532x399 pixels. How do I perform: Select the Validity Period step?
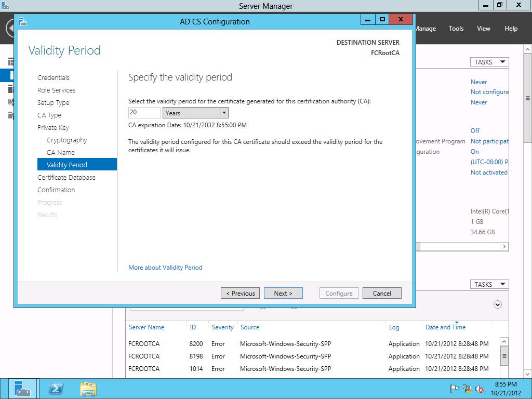(x=77, y=165)
